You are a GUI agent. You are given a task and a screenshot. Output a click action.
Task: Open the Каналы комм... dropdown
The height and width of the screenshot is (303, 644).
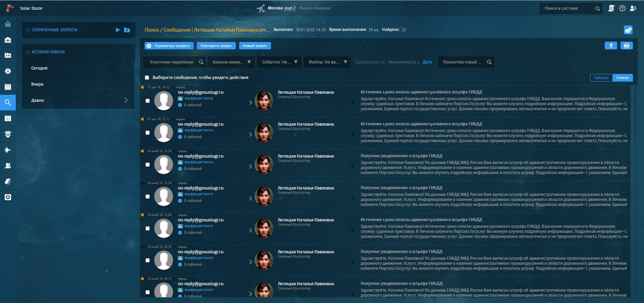click(x=231, y=62)
